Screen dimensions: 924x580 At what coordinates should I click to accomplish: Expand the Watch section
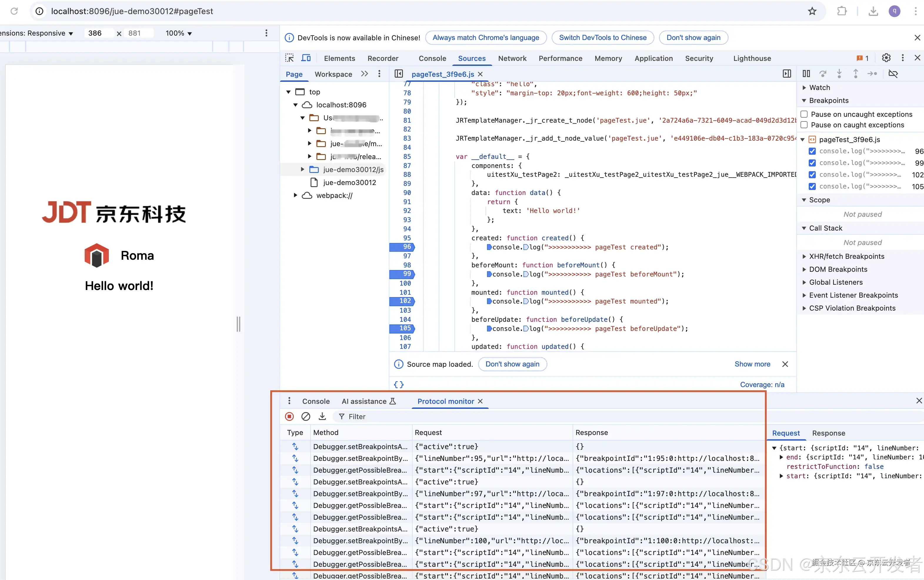(804, 87)
